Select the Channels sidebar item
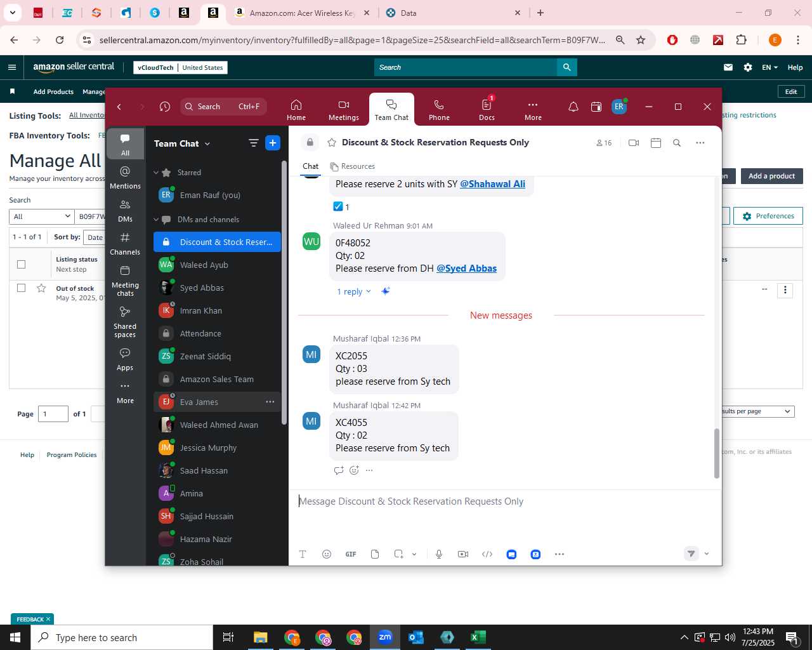This screenshot has height=650, width=812. point(125,244)
